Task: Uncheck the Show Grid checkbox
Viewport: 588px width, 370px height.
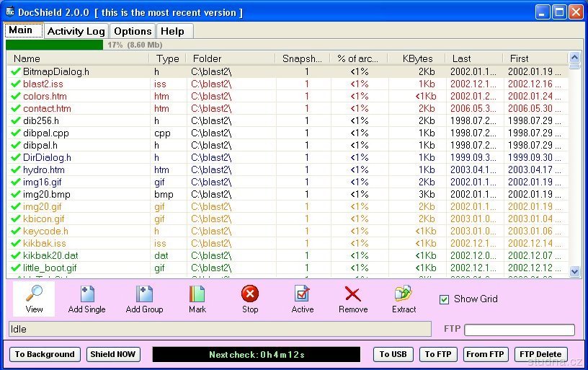Action: click(x=444, y=299)
